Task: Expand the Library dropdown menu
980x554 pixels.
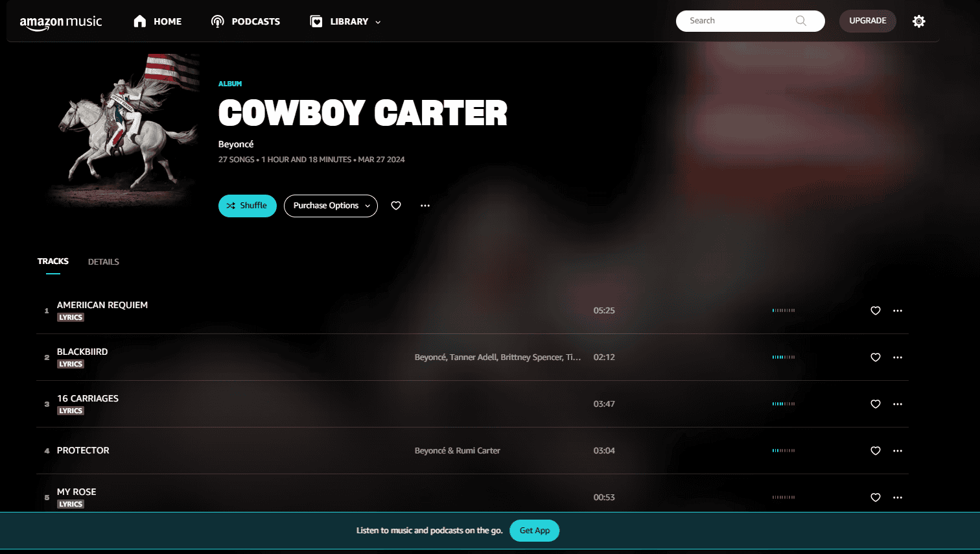Action: [345, 21]
